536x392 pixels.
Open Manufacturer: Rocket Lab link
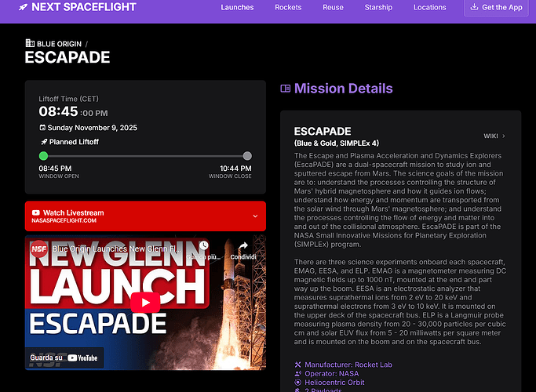(348, 365)
